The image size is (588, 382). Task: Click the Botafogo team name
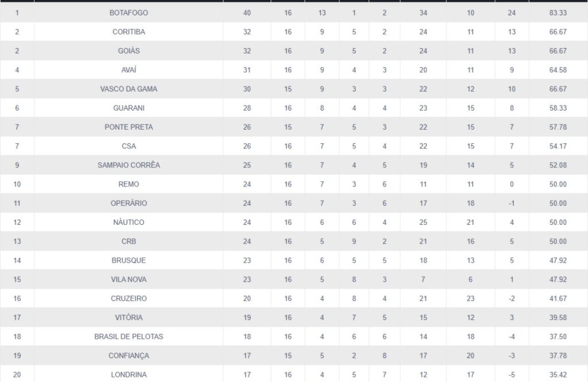click(x=129, y=13)
